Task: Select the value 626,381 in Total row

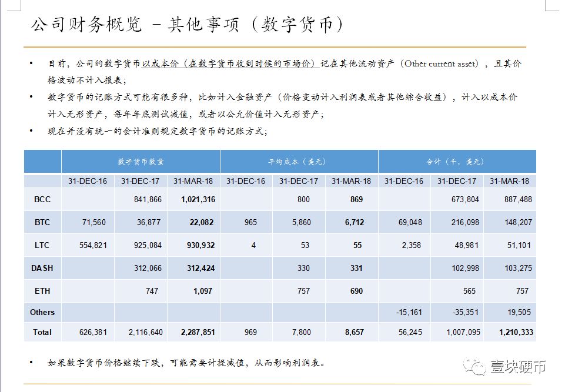Action: [x=93, y=332]
